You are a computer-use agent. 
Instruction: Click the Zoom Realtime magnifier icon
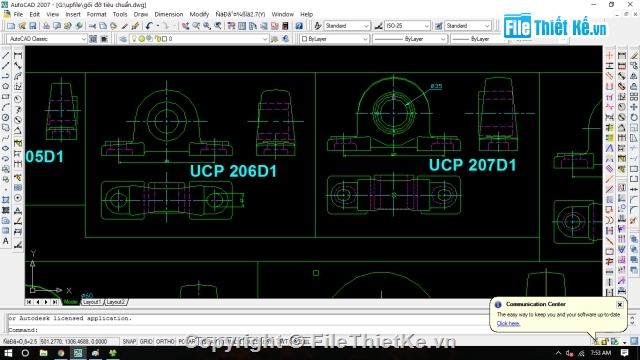coord(196,26)
